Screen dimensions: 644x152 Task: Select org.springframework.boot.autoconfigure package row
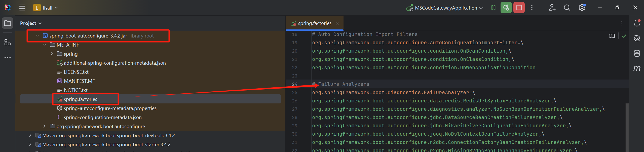coord(101,126)
